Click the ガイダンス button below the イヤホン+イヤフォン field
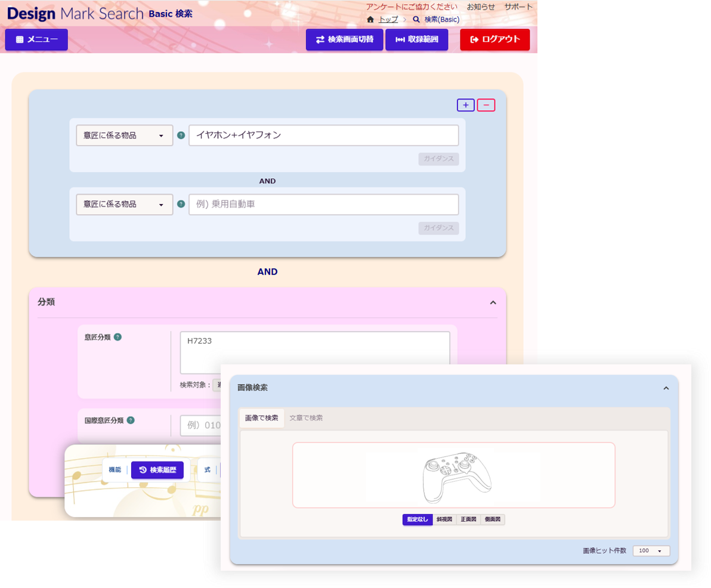The image size is (711, 588). [438, 159]
